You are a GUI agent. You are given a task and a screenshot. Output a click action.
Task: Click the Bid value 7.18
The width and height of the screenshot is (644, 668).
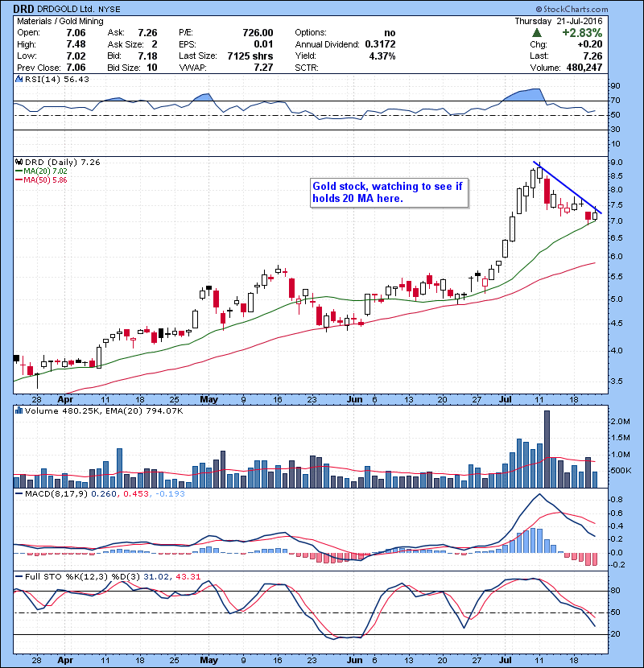(x=147, y=56)
